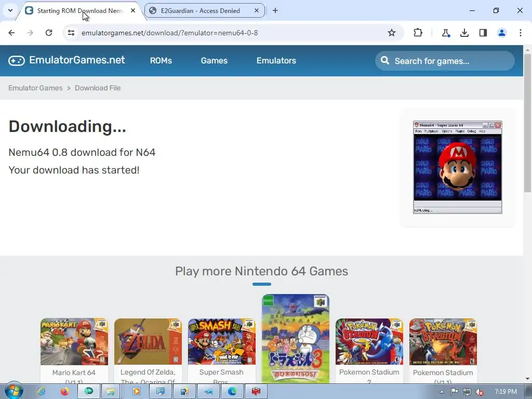Launch Firefox from the taskbar
This screenshot has width=532, height=399.
(x=65, y=392)
